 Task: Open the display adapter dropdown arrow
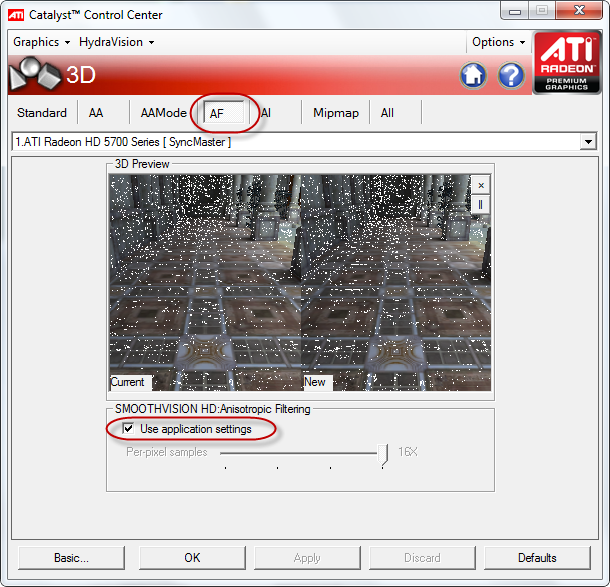coord(588,142)
